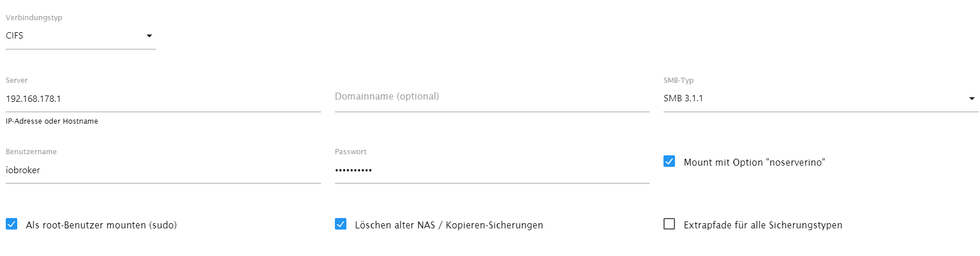The height and width of the screenshot is (256, 980).
Task: Focus the Domainname (optional) field
Action: (x=492, y=97)
